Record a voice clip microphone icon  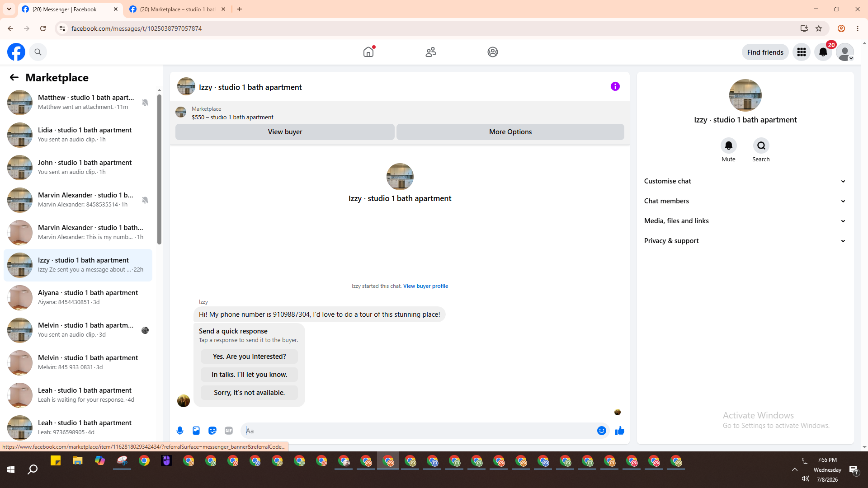[180, 431]
